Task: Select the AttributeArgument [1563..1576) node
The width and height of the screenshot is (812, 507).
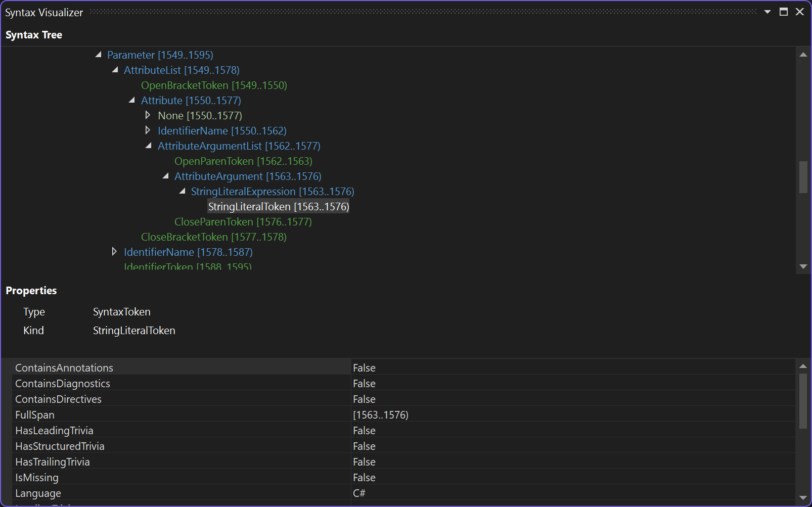Action: [x=248, y=176]
